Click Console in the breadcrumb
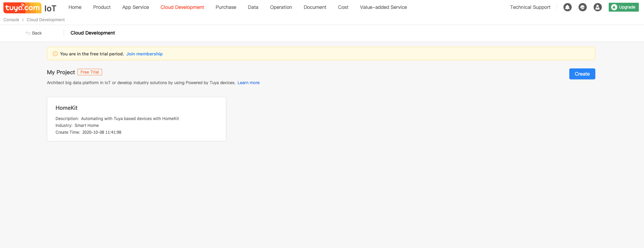Screen dimensions: 644x248 [11, 20]
